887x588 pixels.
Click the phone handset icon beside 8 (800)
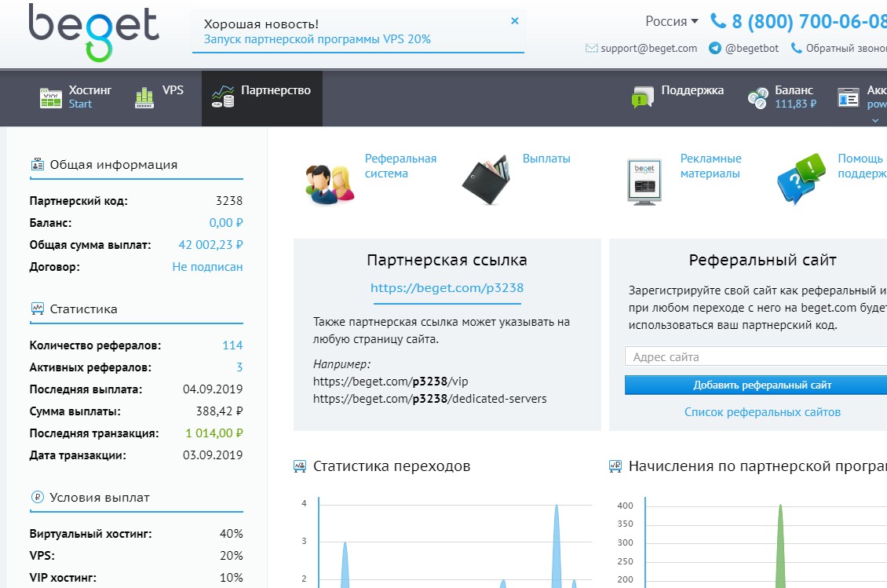[718, 21]
